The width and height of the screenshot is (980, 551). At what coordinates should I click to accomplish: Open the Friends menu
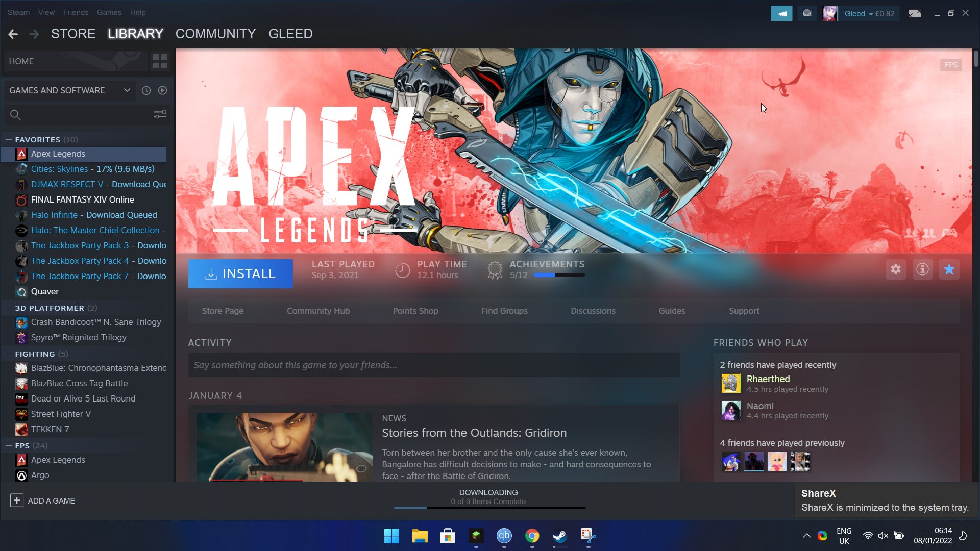[x=76, y=12]
